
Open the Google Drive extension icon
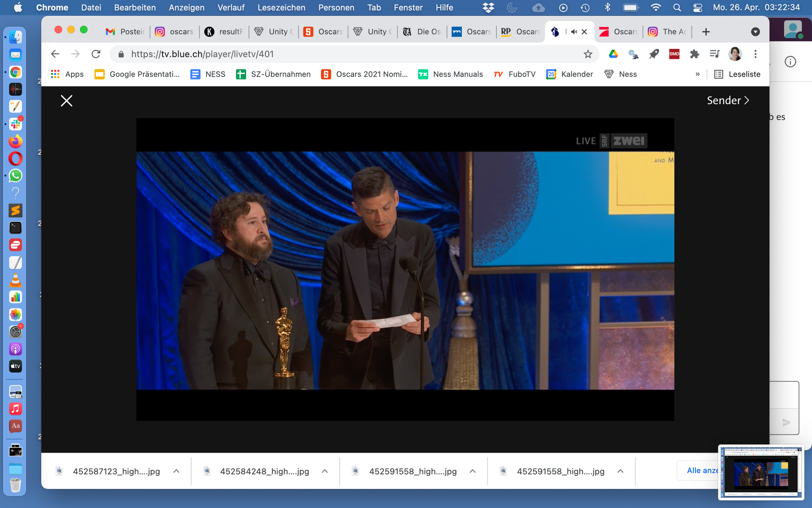(613, 54)
